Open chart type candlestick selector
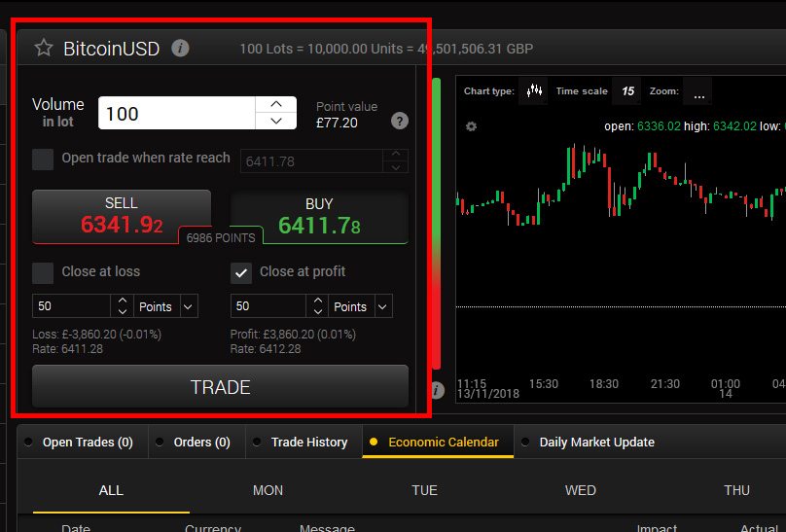Screen dimensions: 786x532 pyautogui.click(x=534, y=90)
